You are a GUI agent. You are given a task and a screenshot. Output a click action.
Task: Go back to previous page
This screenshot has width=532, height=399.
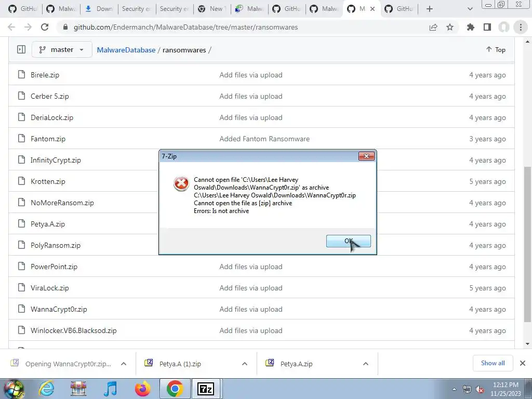point(11,27)
